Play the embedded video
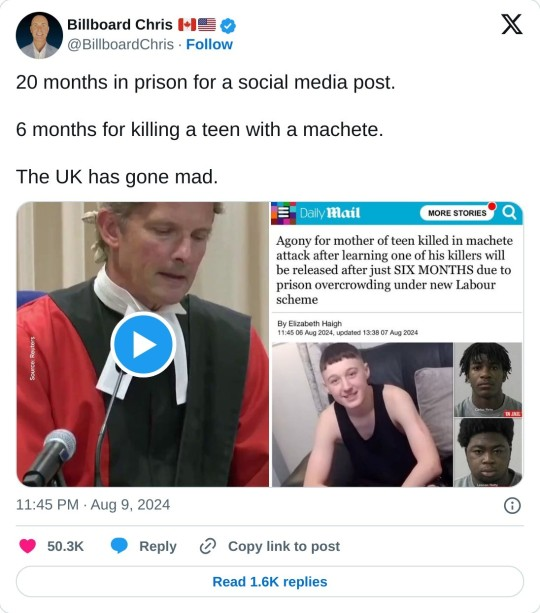This screenshot has height=613, width=540. click(x=143, y=344)
